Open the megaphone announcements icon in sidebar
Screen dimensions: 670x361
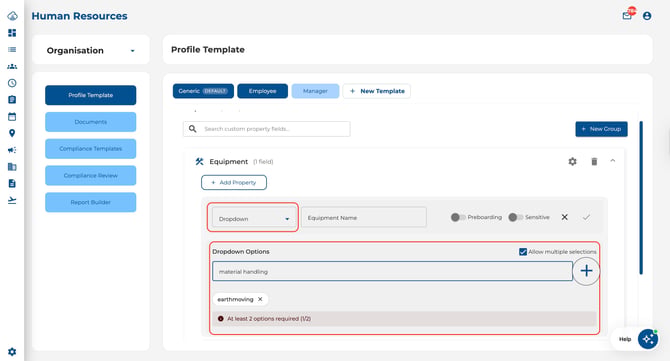[12, 150]
